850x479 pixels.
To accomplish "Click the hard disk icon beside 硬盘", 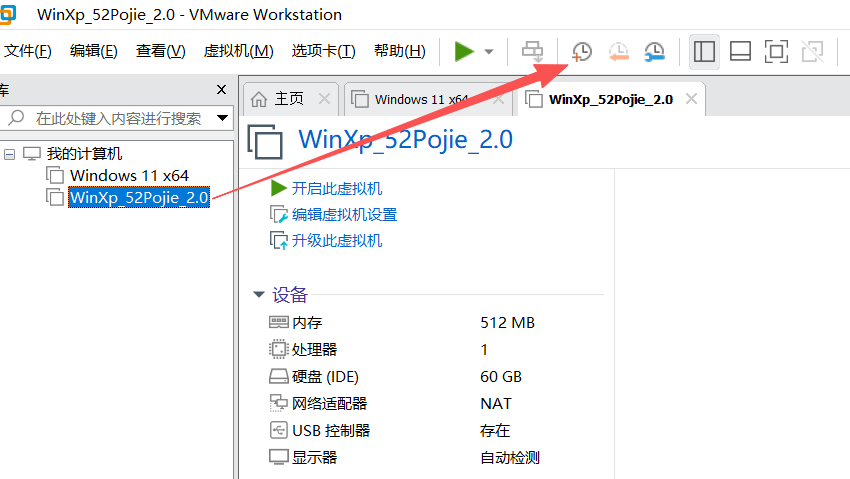I will tap(279, 376).
